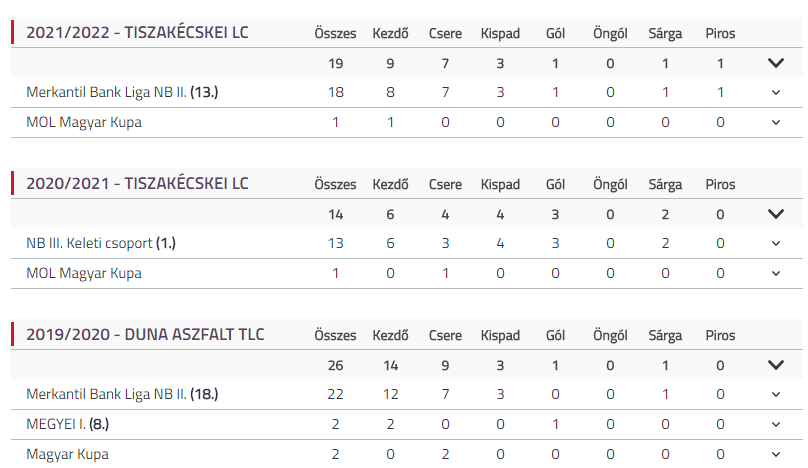Click the 2019/2020 - Duna Aszfalt TLC heading
Viewport: 808px width, 468px height.
pyautogui.click(x=145, y=334)
